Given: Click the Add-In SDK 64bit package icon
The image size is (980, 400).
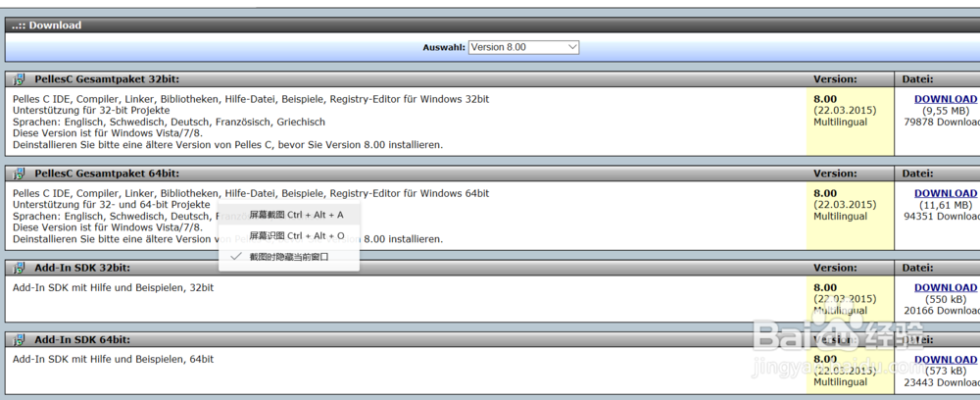Looking at the screenshot, I should coord(20,340).
